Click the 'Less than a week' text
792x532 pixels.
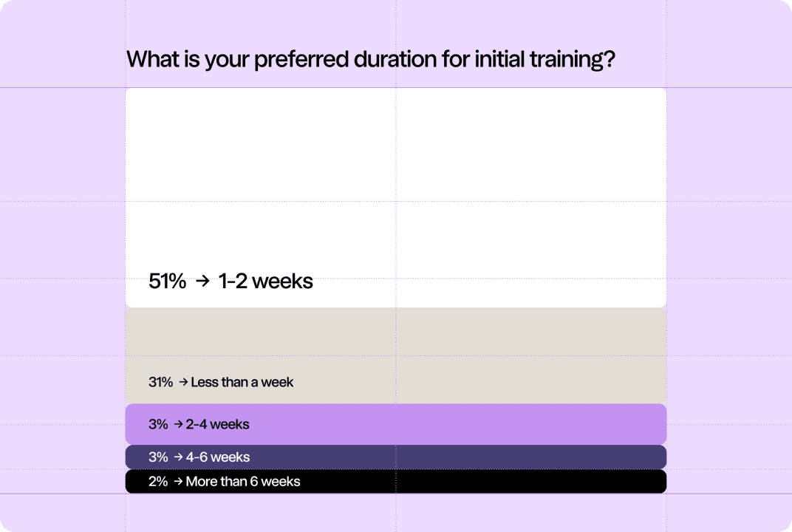pos(242,383)
